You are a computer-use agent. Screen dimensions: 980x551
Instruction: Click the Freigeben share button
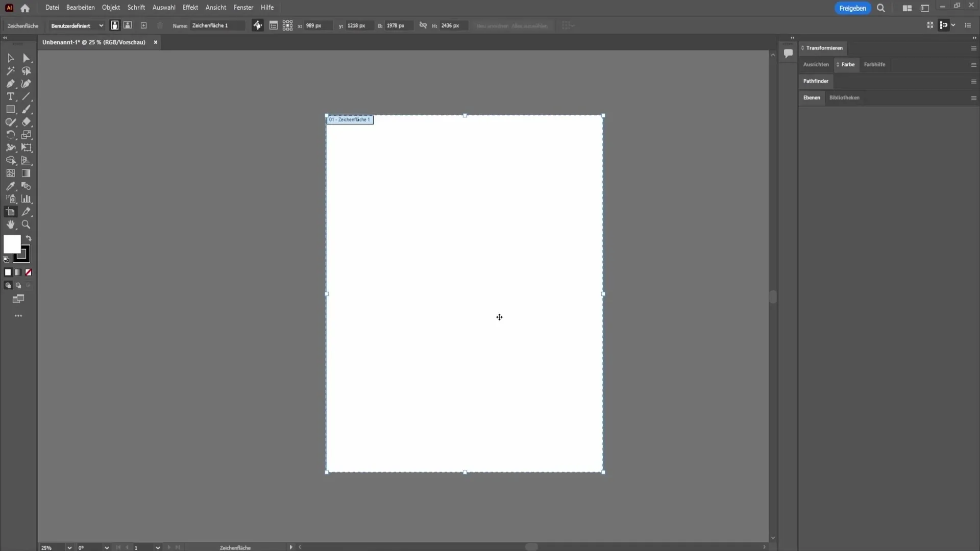(x=852, y=8)
